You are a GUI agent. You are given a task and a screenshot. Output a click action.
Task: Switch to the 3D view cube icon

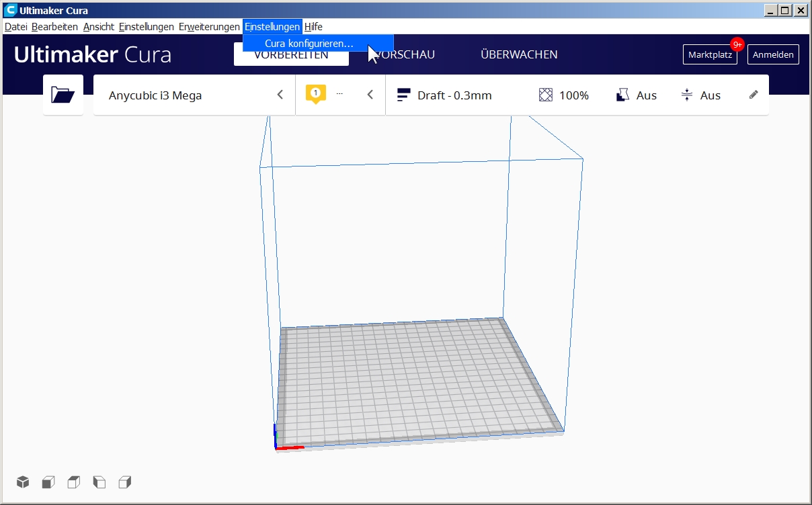coord(23,481)
